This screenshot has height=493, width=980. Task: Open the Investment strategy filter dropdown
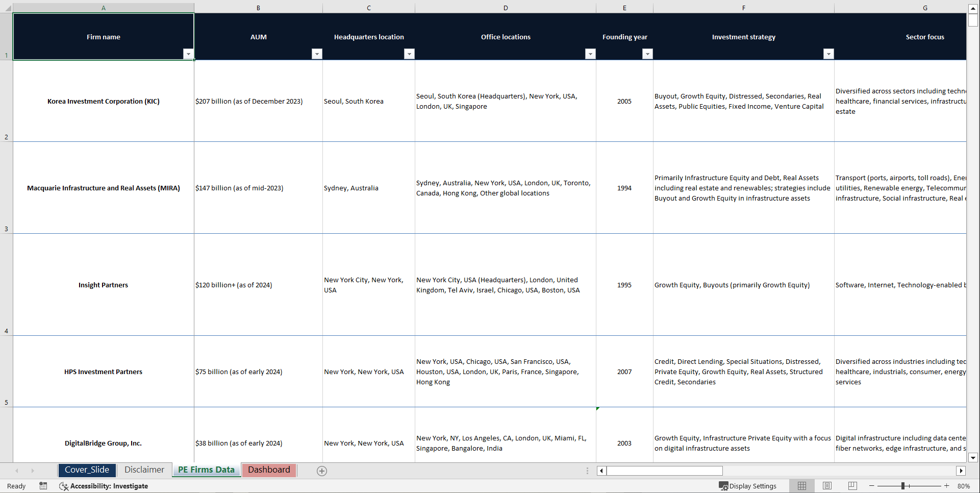point(828,54)
